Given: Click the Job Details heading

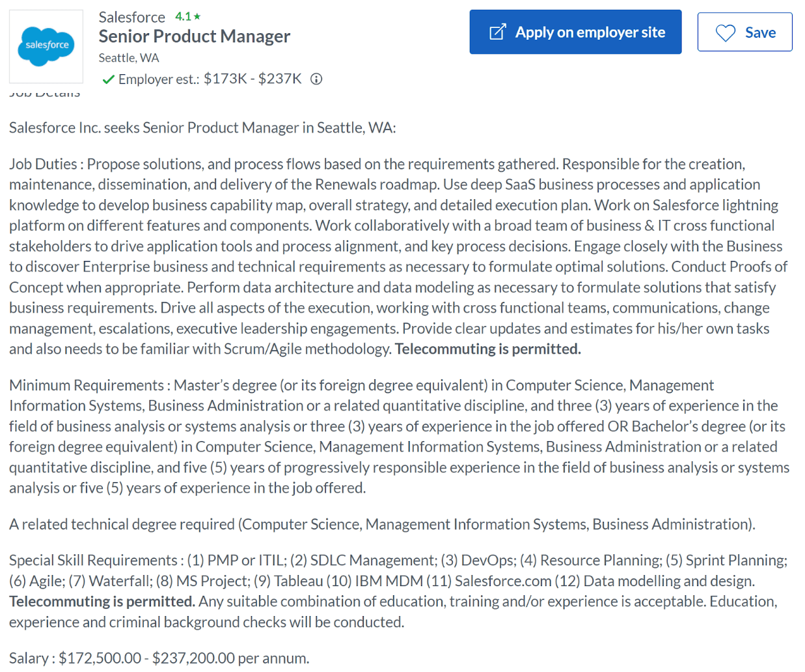Looking at the screenshot, I should [x=43, y=91].
